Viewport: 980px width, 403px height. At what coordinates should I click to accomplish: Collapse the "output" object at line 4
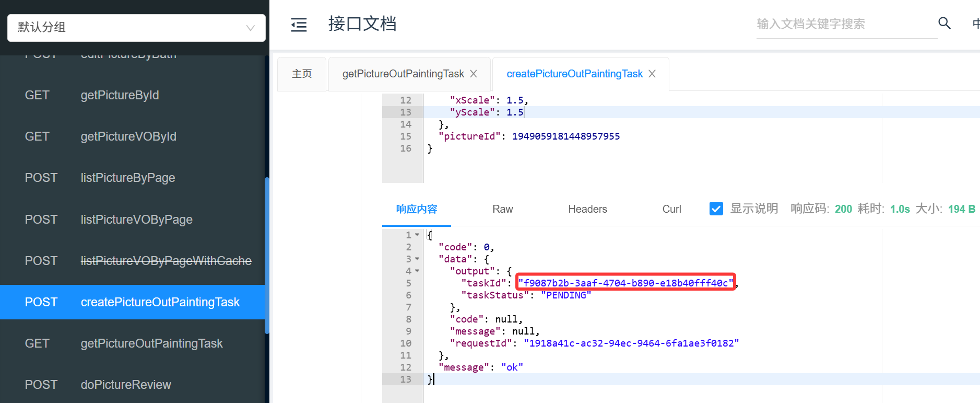click(417, 271)
